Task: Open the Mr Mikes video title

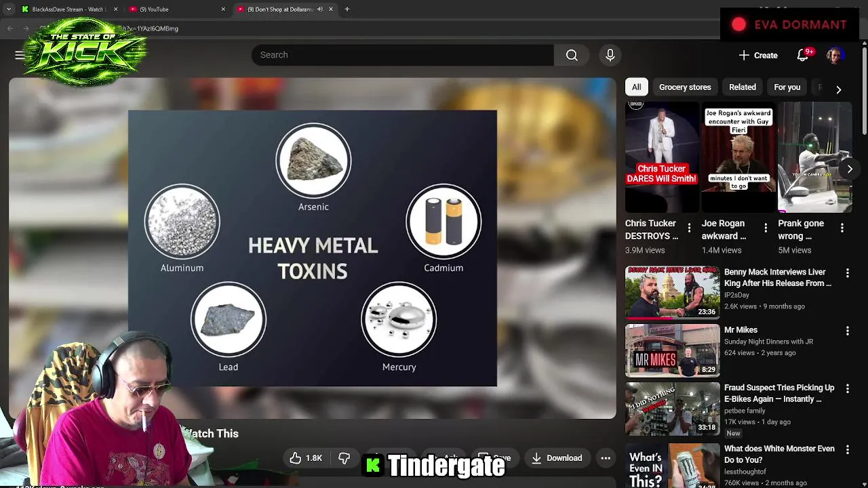Action: click(x=741, y=329)
